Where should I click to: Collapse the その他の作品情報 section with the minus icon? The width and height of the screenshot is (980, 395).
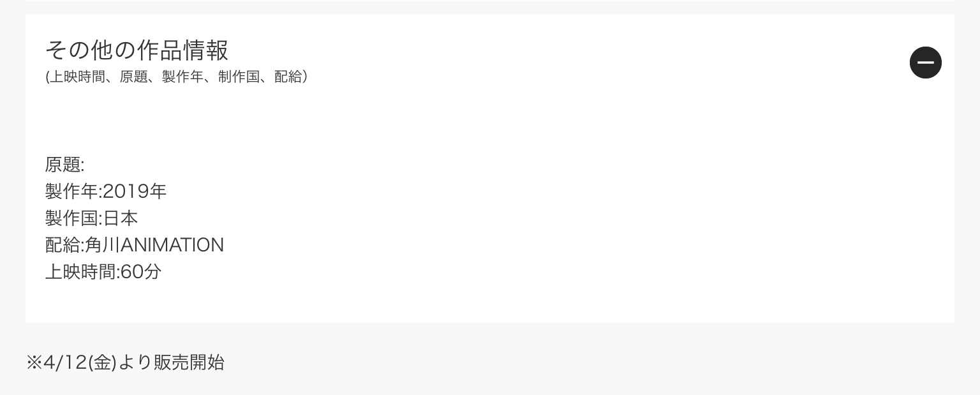[x=925, y=63]
